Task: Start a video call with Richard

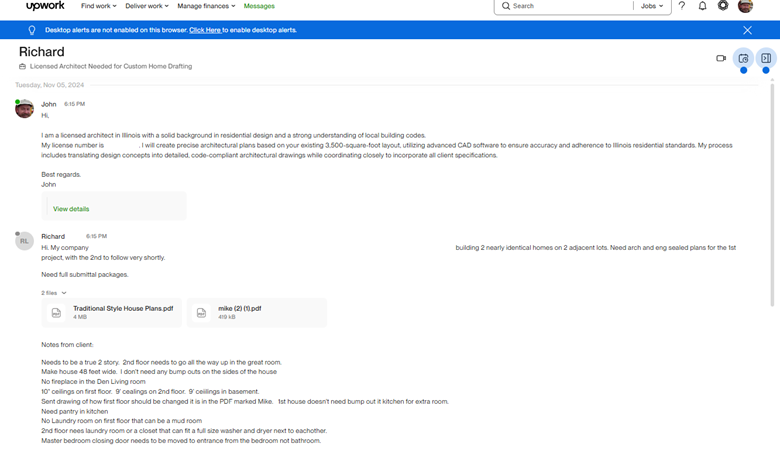Action: pyautogui.click(x=721, y=58)
